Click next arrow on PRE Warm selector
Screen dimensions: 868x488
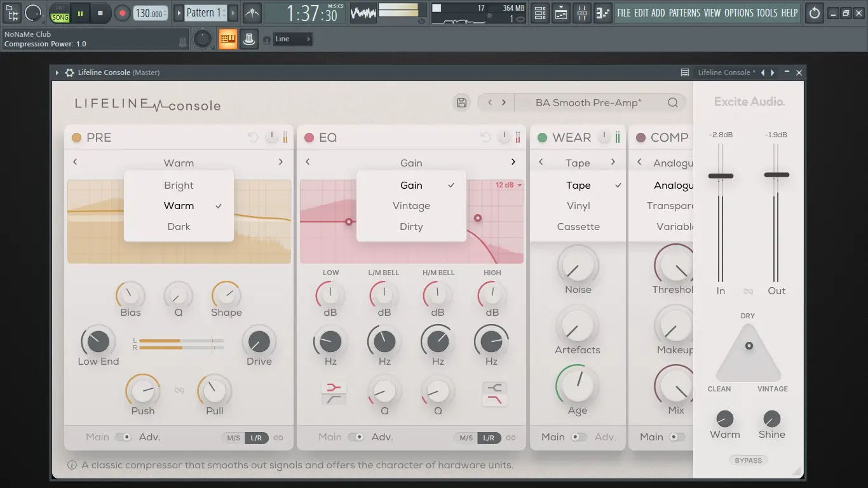(x=280, y=163)
